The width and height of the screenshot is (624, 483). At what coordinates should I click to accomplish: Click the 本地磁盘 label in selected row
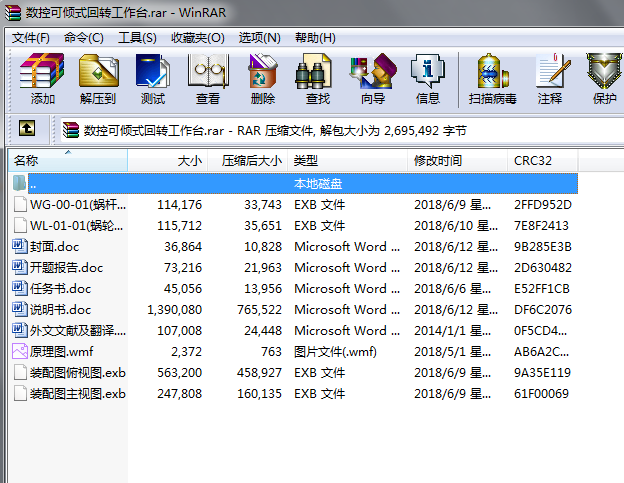(x=318, y=184)
